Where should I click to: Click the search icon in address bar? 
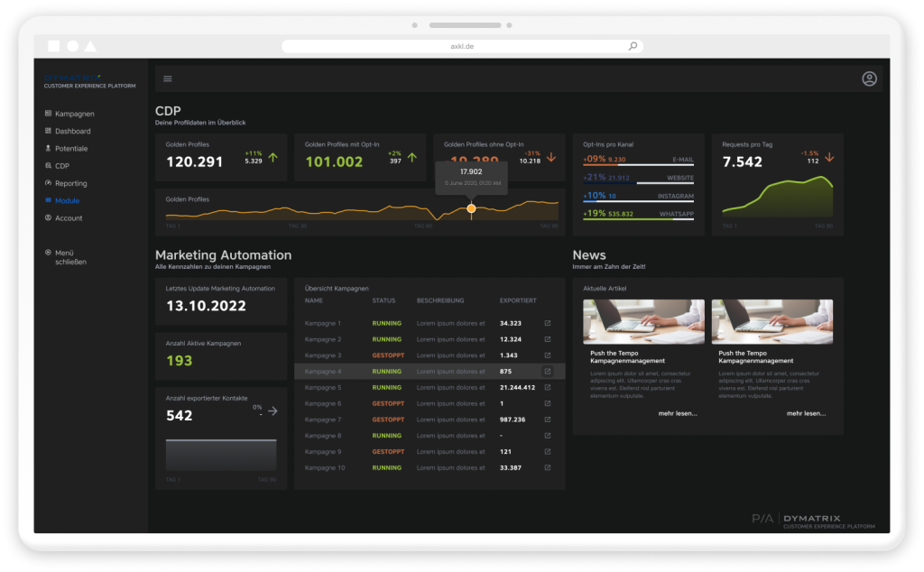(x=633, y=46)
